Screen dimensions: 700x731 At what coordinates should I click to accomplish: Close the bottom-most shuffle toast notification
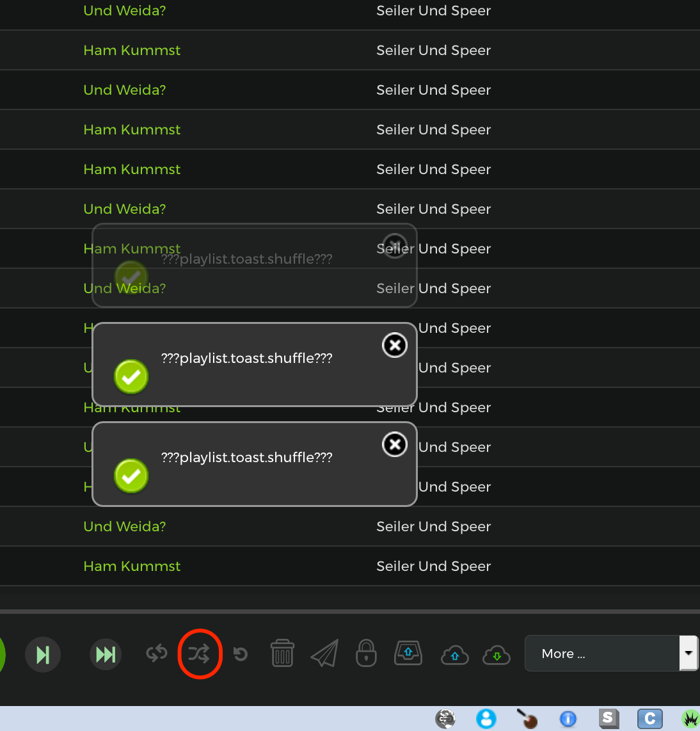[395, 444]
